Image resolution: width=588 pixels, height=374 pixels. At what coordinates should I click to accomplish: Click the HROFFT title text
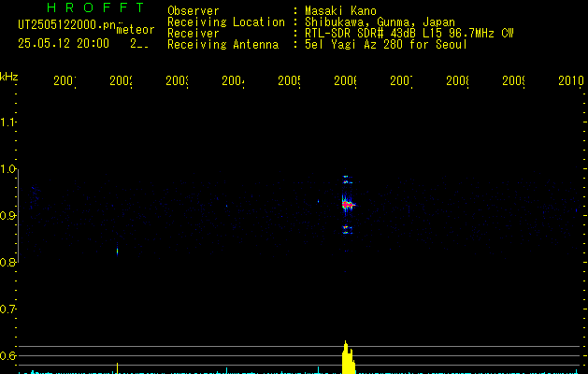point(95,7)
